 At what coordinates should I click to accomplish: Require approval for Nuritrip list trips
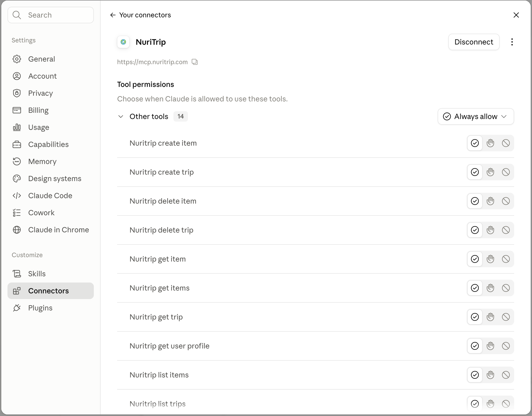pyautogui.click(x=490, y=404)
